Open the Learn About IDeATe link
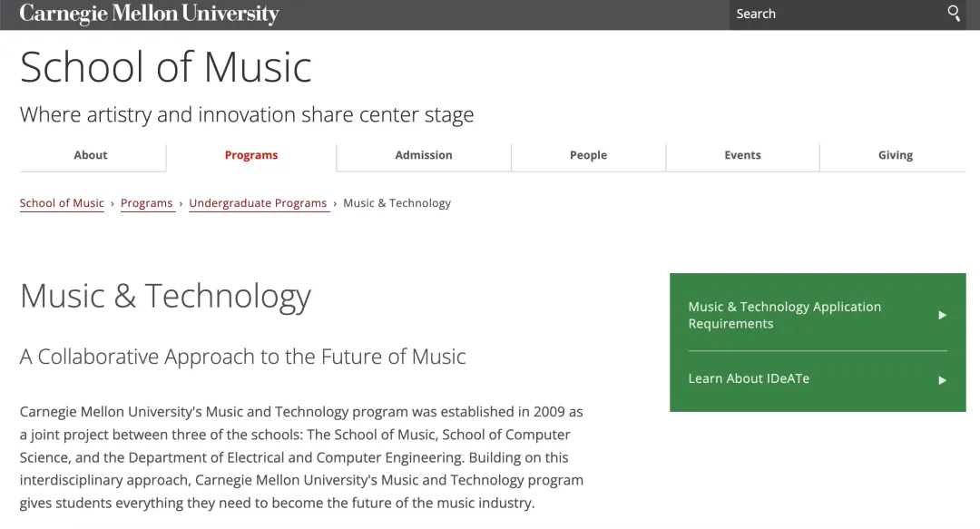Image resolution: width=980 pixels, height=529 pixels. click(x=818, y=379)
